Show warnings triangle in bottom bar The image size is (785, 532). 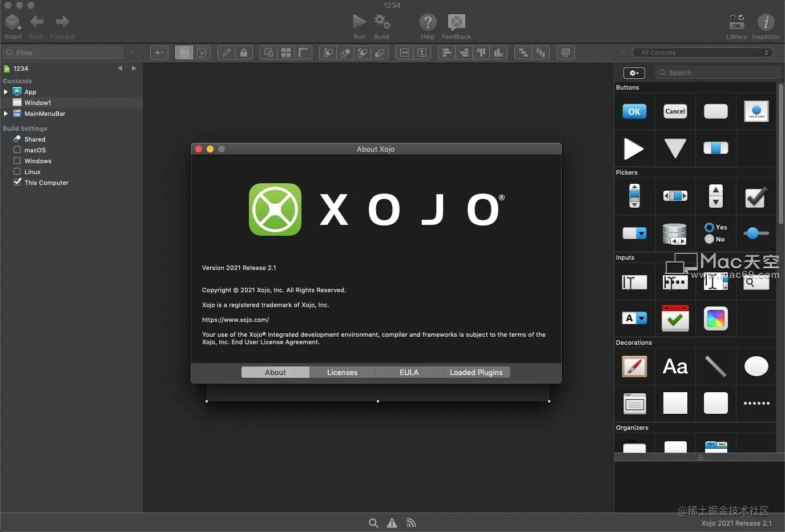tap(392, 523)
